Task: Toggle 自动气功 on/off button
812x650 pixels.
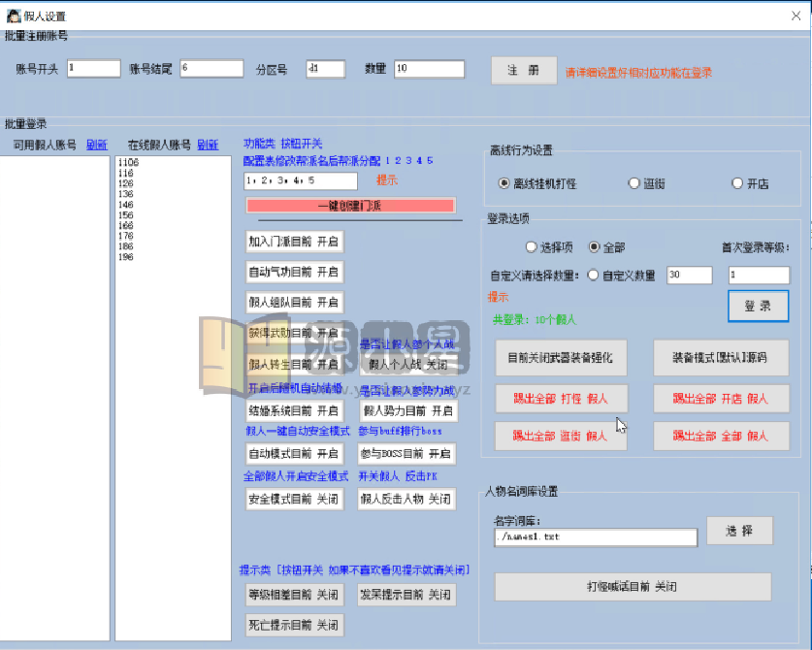Action: pyautogui.click(x=294, y=273)
